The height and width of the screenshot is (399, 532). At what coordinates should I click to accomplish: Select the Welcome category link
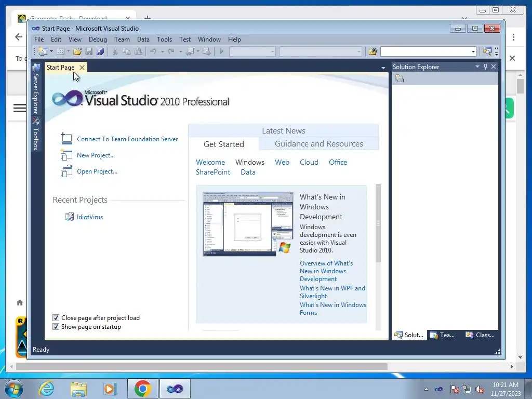coord(210,162)
